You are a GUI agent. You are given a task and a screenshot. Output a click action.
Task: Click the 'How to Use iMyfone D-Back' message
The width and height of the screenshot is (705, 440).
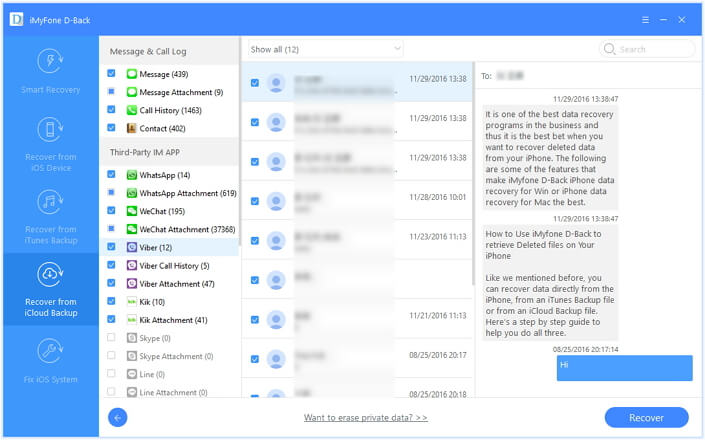550,283
